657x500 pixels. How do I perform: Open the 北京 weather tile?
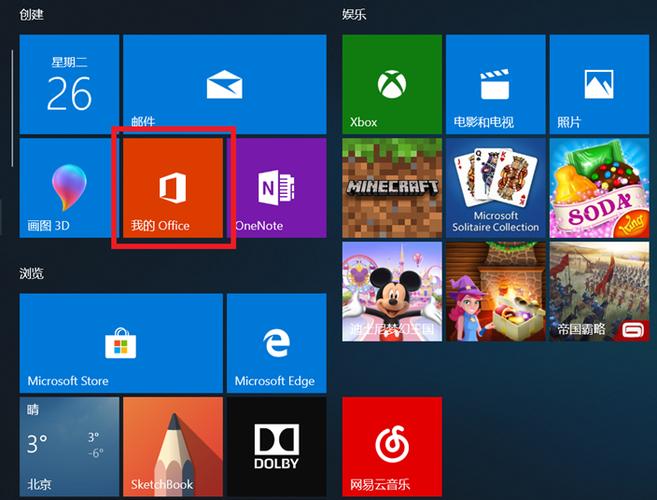(68, 446)
